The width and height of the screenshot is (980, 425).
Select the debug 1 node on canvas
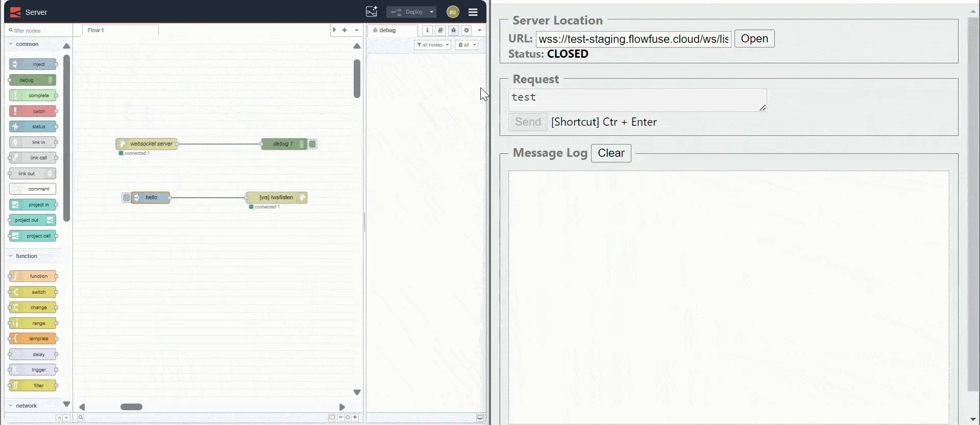[284, 144]
